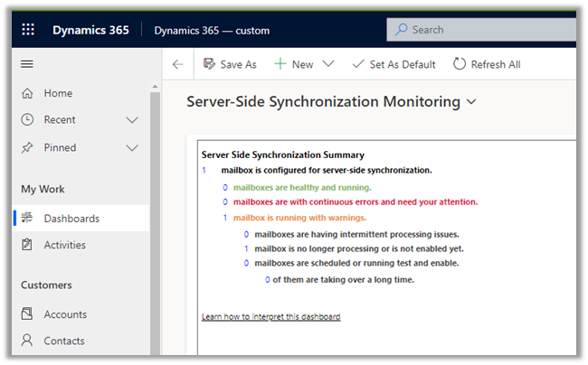The image size is (588, 365).
Task: Click the Accounts icon in sidebar
Action: pos(27,314)
